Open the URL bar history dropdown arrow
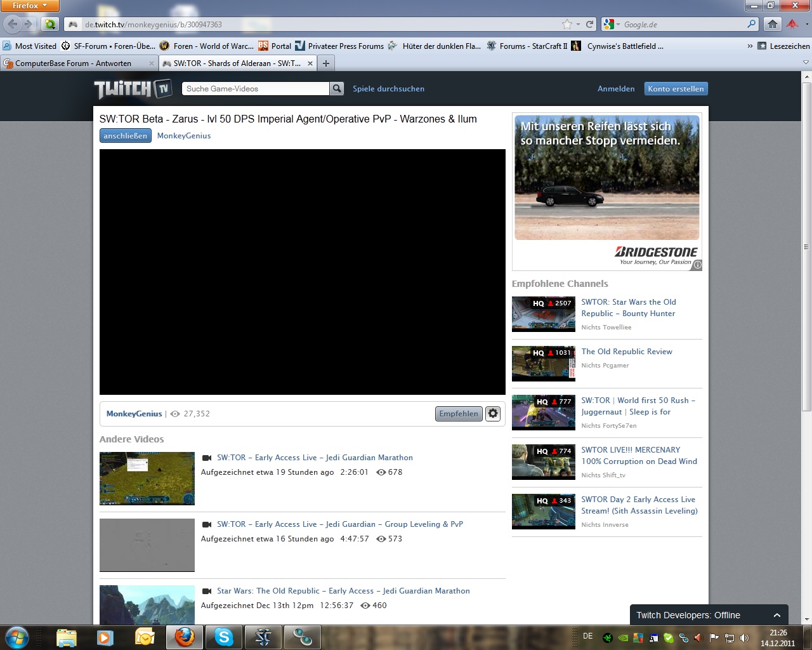 pyautogui.click(x=578, y=24)
